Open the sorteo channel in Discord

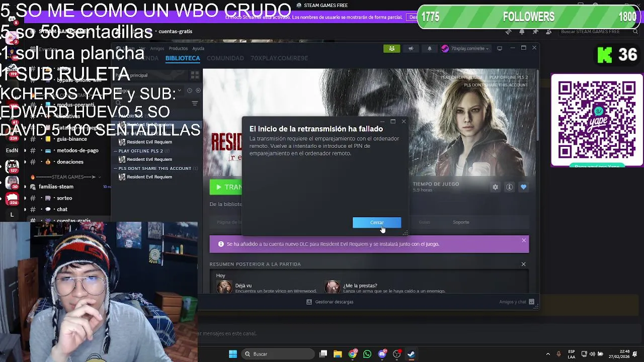(64, 198)
